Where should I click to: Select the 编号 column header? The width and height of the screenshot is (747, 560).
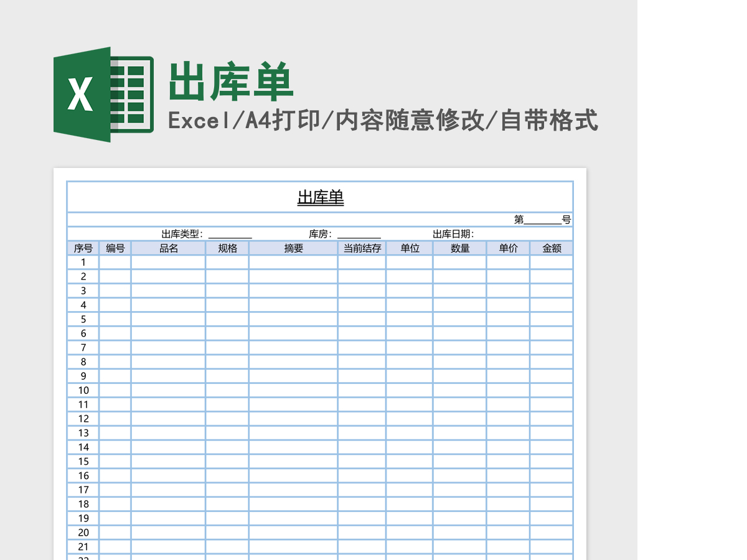pos(115,248)
